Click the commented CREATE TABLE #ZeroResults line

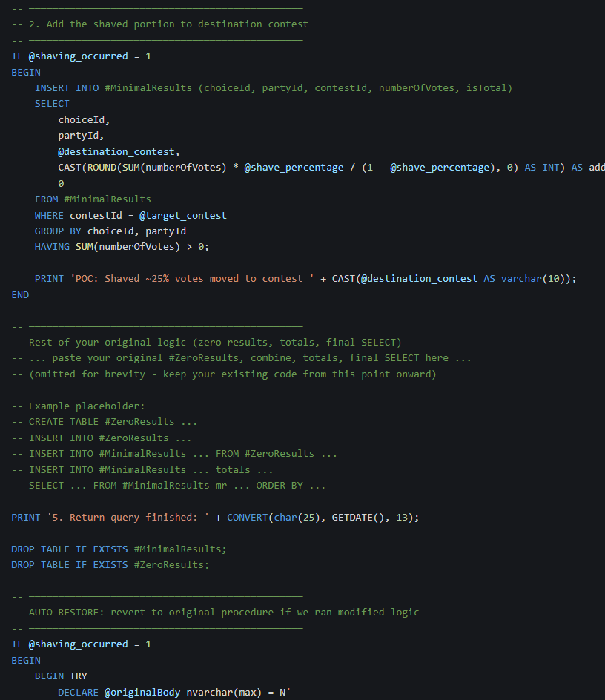click(x=104, y=422)
